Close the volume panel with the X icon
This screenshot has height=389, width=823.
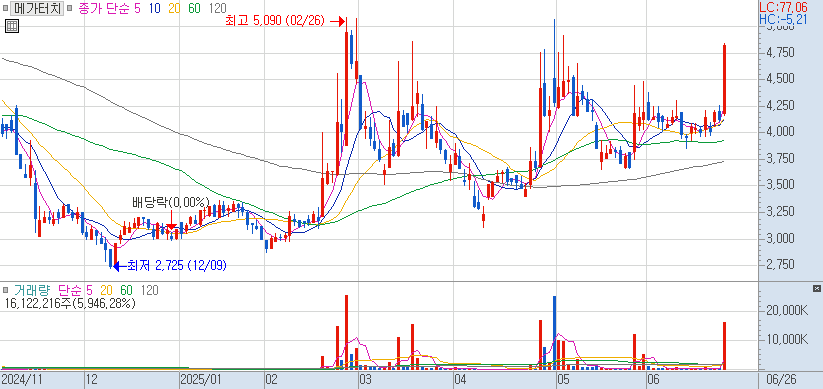816,288
